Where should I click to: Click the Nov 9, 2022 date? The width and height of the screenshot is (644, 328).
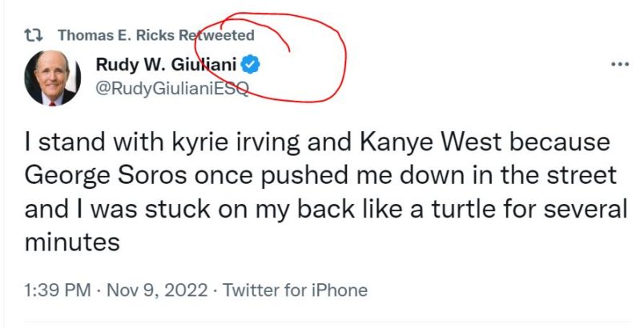click(156, 290)
